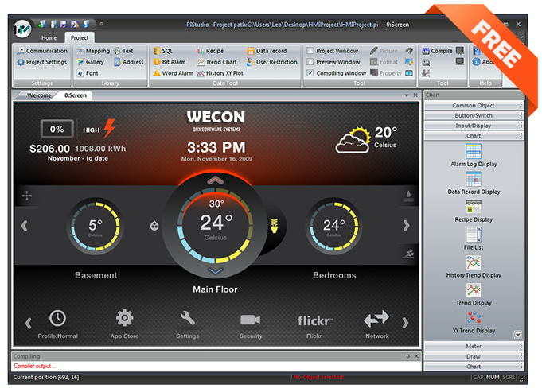Viewport: 542px width, 392px height.
Task: Enable the Preview Window checkbox
Action: [310, 62]
